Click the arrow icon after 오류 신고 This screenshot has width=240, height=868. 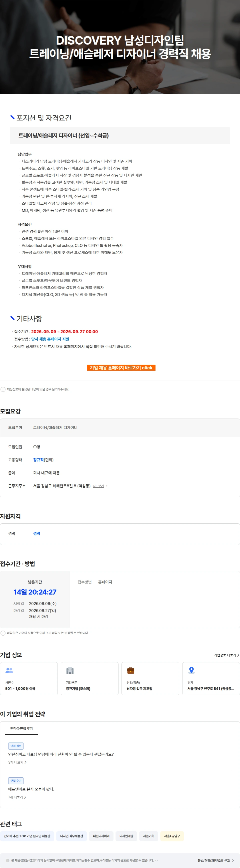pos(232,860)
